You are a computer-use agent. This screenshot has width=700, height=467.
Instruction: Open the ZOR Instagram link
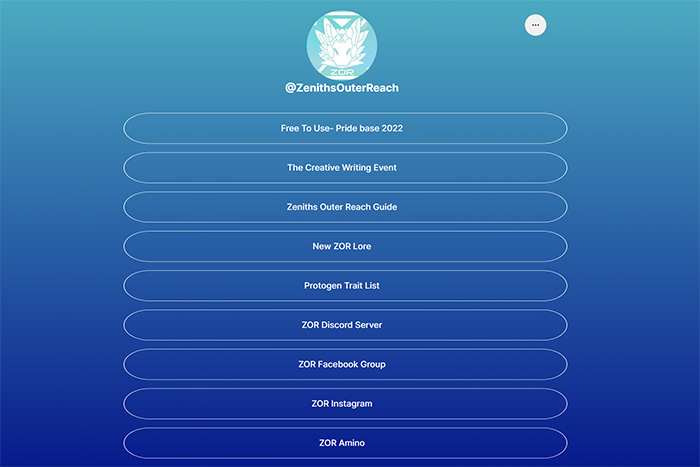(345, 403)
